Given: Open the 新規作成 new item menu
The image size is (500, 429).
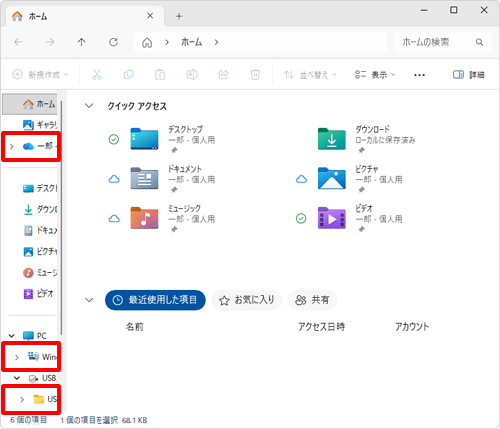Looking at the screenshot, I should tap(40, 74).
